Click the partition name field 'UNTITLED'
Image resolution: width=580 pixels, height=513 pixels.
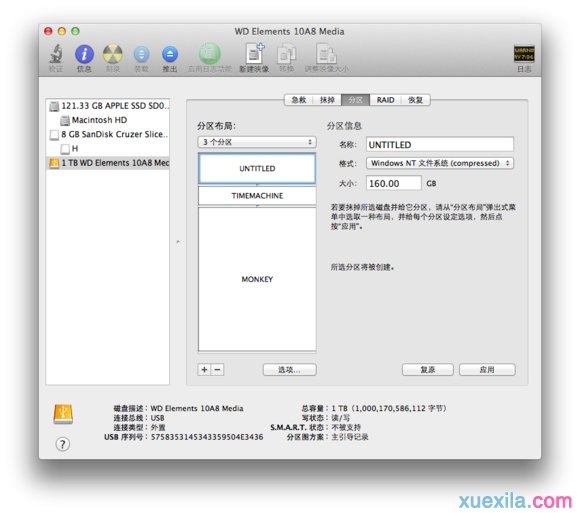point(440,145)
